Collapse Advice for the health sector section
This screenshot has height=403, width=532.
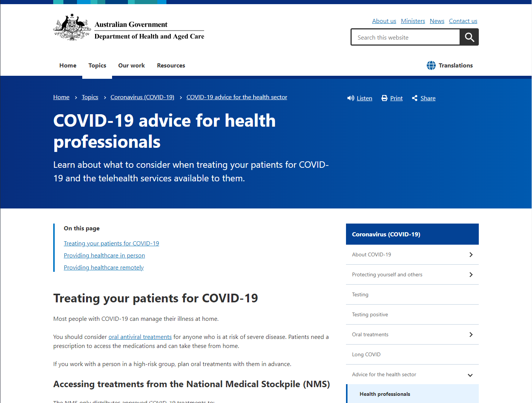tap(470, 375)
